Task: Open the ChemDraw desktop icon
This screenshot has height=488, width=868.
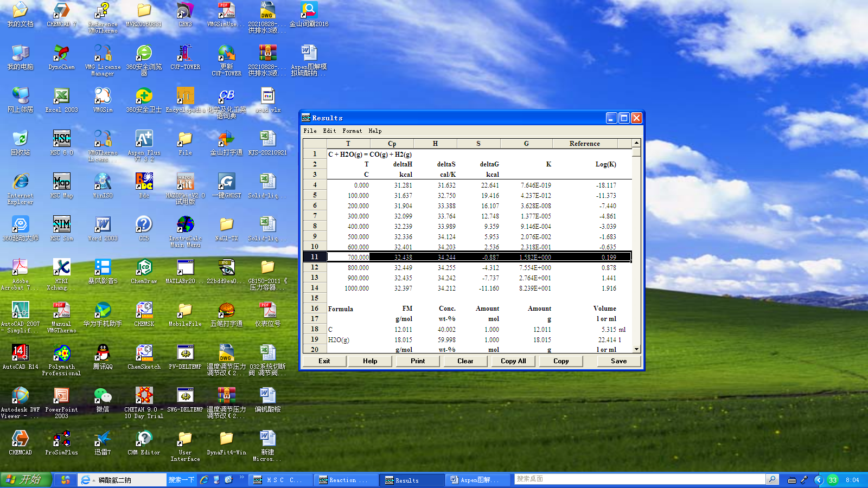Action: tap(144, 271)
